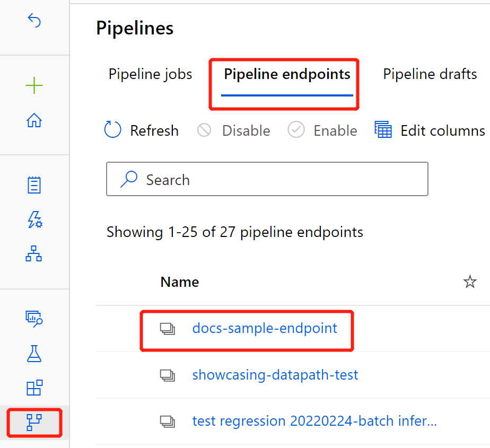Click the favorites star column header
Screen dimensions: 490x448
[470, 282]
